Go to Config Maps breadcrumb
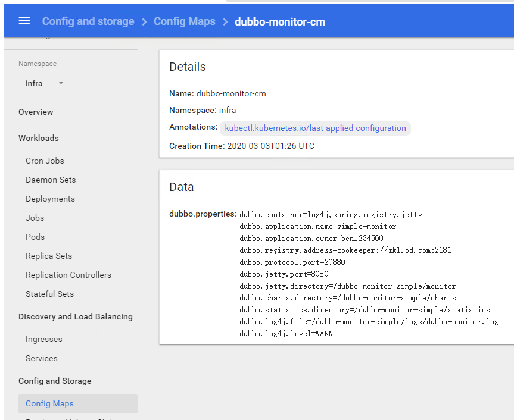The image size is (514, 420). (184, 21)
